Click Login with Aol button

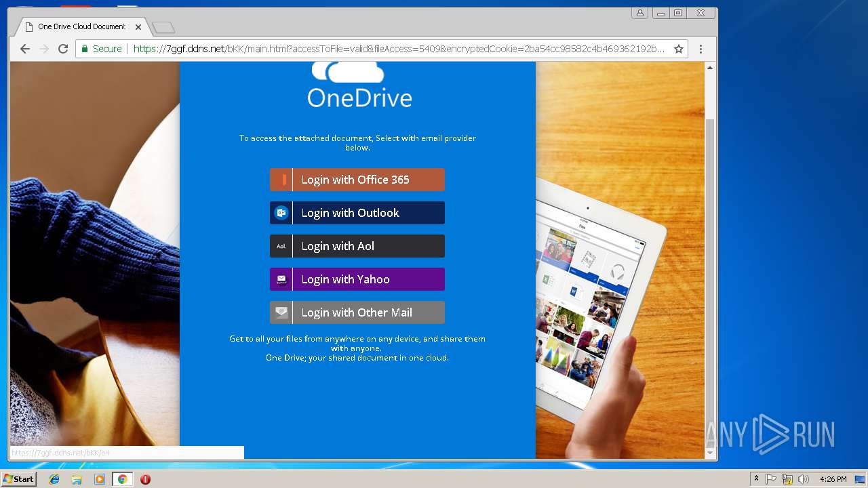[357, 246]
